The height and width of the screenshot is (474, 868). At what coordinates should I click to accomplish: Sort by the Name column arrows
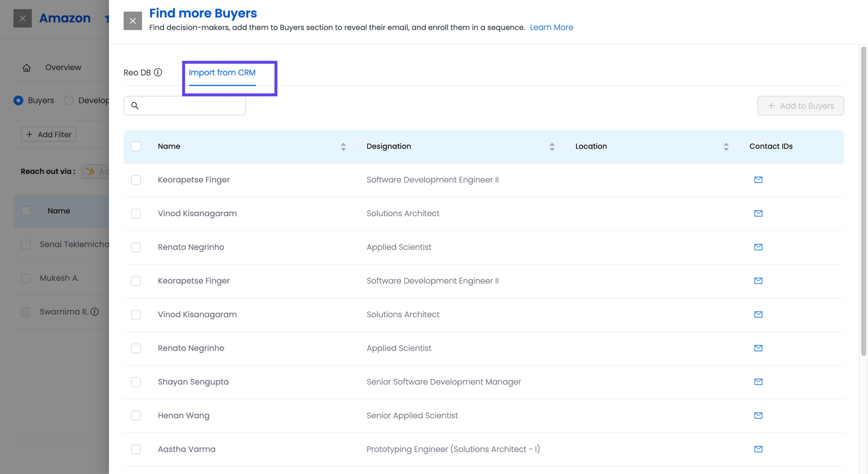pos(343,147)
